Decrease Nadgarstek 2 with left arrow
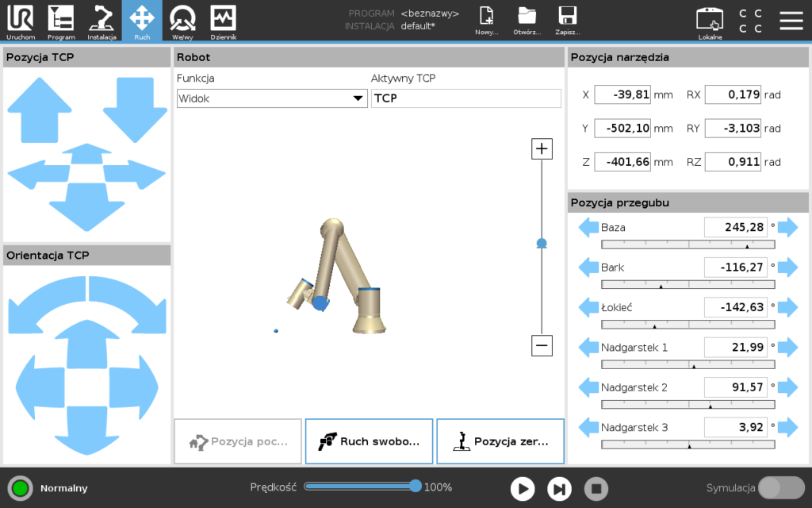812x508 pixels. click(588, 387)
